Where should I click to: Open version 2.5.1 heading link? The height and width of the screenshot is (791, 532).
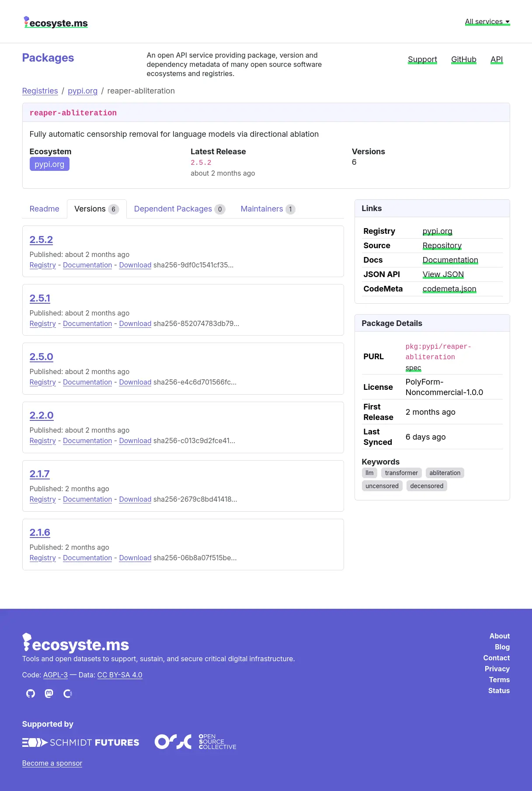pyautogui.click(x=40, y=298)
